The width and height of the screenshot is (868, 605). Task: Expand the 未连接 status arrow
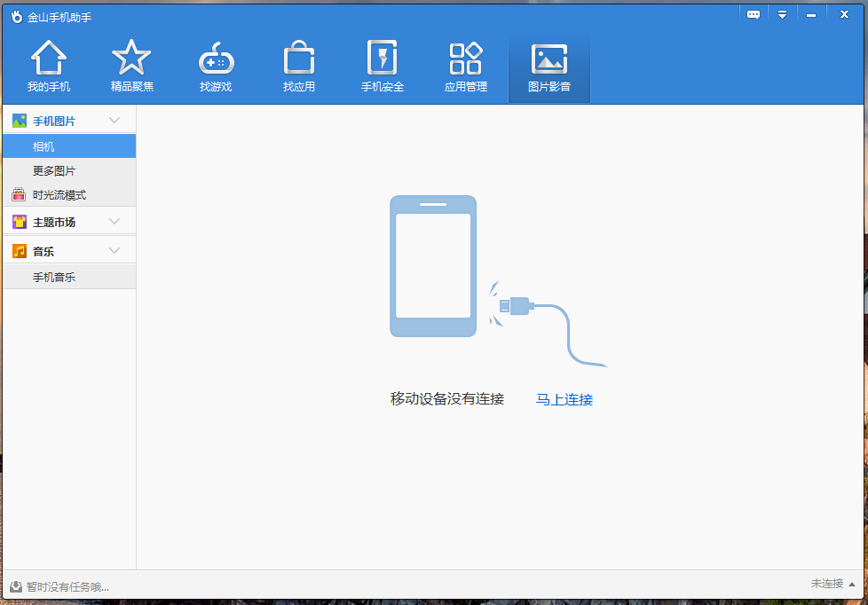coord(852,585)
